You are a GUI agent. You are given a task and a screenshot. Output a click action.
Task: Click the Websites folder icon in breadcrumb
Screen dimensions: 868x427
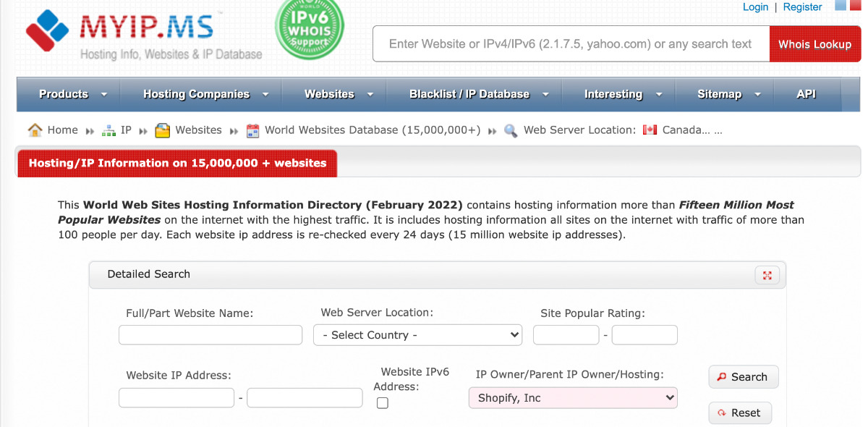pos(163,131)
